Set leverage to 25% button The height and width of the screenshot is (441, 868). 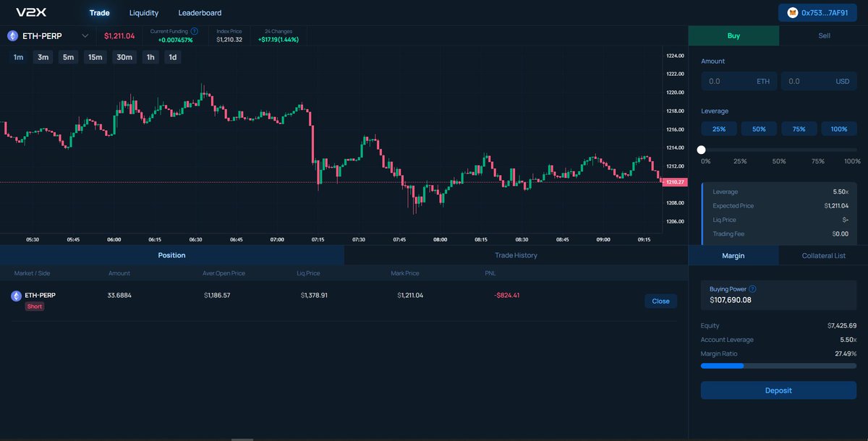719,129
